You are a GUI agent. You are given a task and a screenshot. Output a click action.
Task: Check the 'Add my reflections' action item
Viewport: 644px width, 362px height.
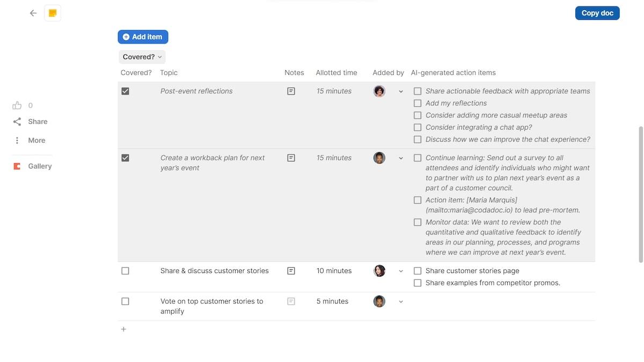point(418,103)
